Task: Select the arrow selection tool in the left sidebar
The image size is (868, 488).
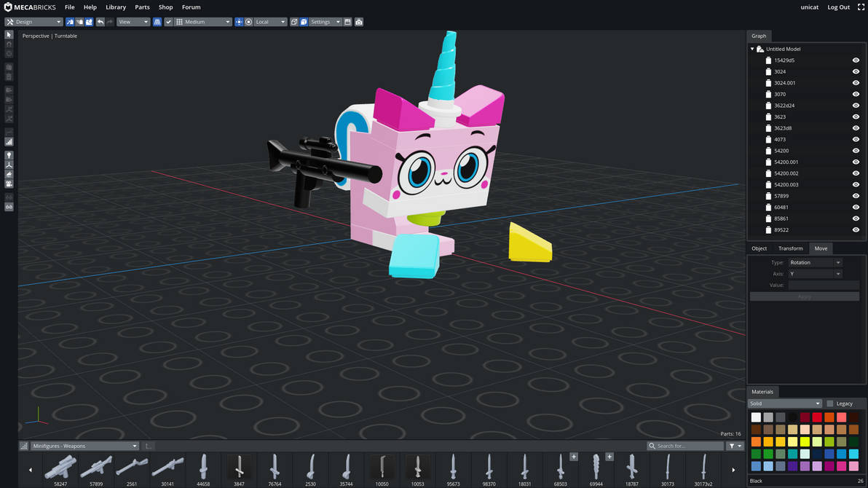Action: coord(8,34)
